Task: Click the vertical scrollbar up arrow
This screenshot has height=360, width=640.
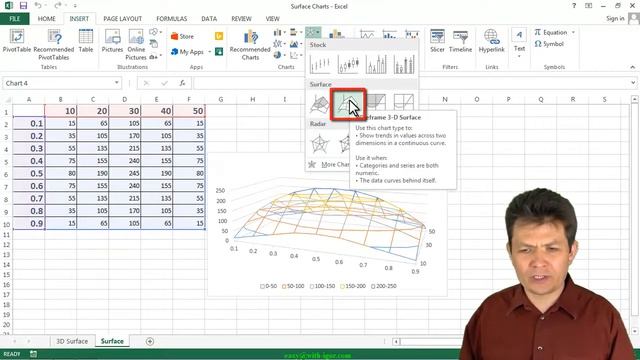Action: click(635, 99)
